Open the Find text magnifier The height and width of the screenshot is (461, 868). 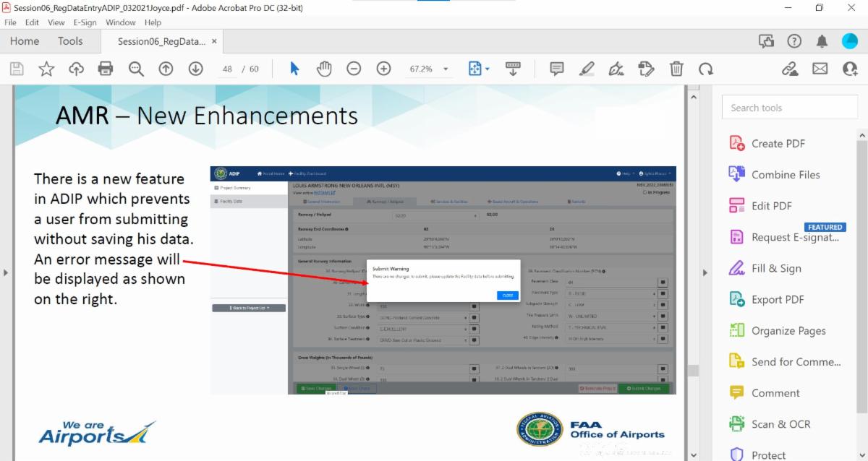coord(136,69)
